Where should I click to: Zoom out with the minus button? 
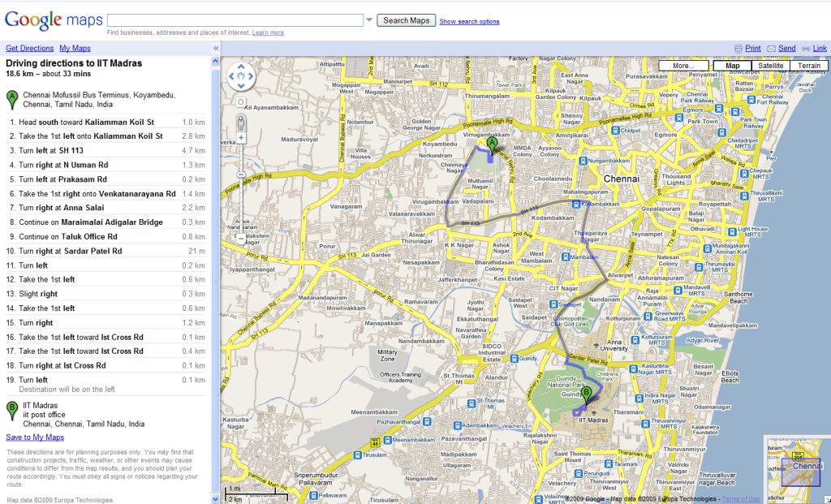tap(241, 239)
